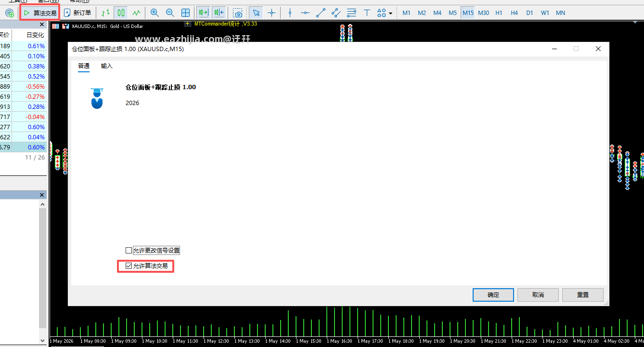644x347 pixels.
Task: Zoom in on the chart
Action: click(155, 13)
